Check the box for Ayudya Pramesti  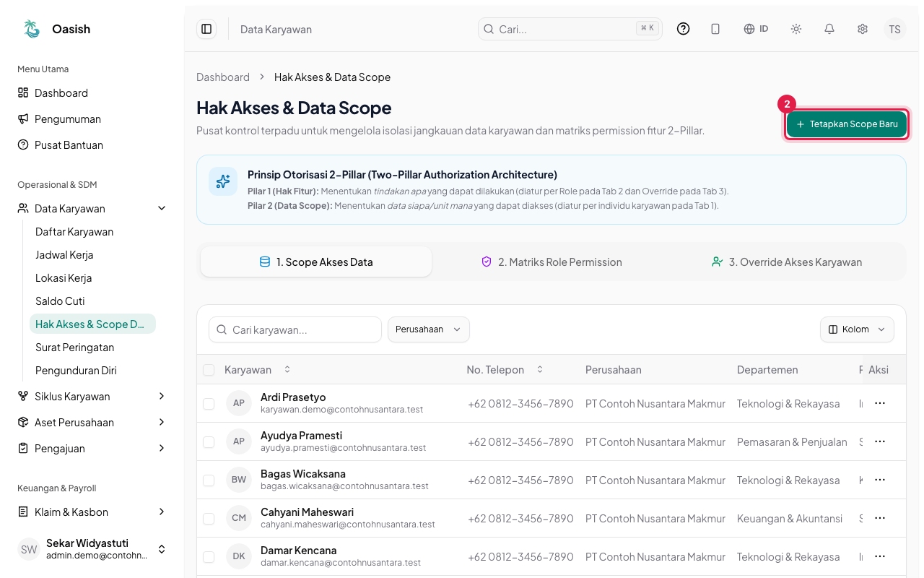(209, 442)
